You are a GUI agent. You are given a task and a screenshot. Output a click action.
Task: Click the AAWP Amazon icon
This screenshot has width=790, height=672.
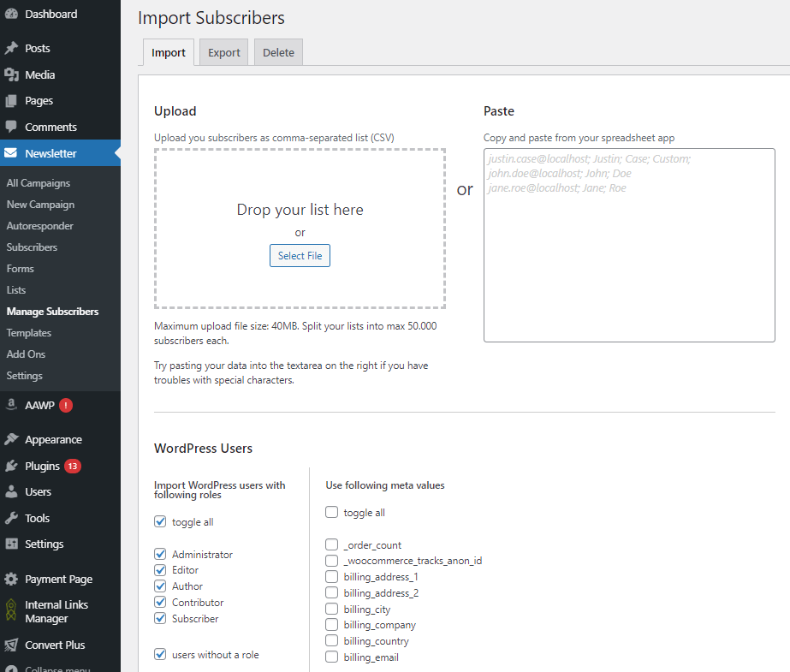[11, 405]
